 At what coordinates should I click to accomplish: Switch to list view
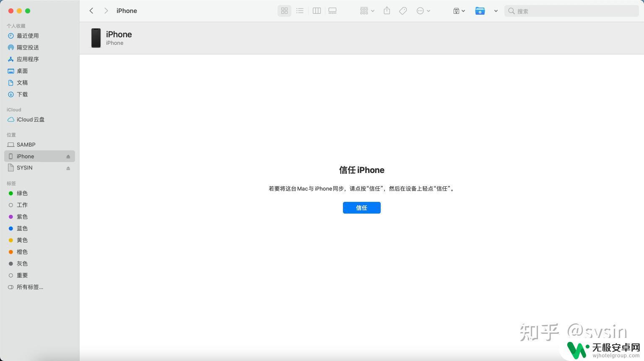[x=300, y=11]
